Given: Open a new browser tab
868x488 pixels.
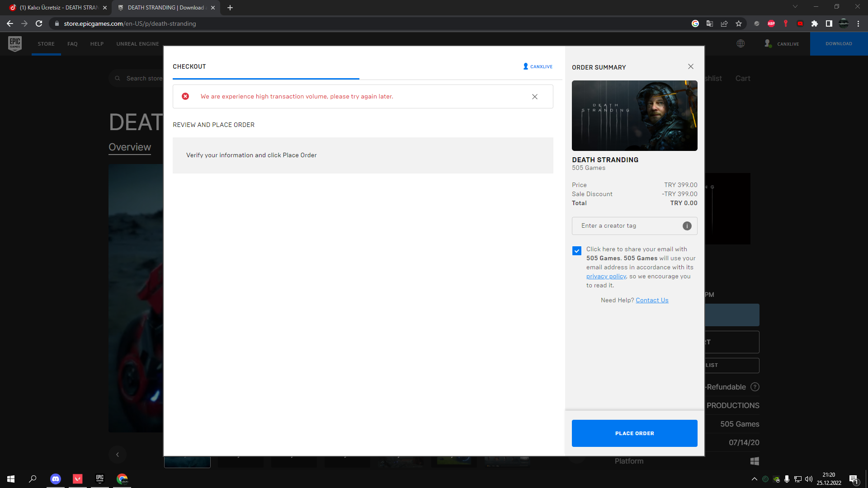Looking at the screenshot, I should point(230,8).
